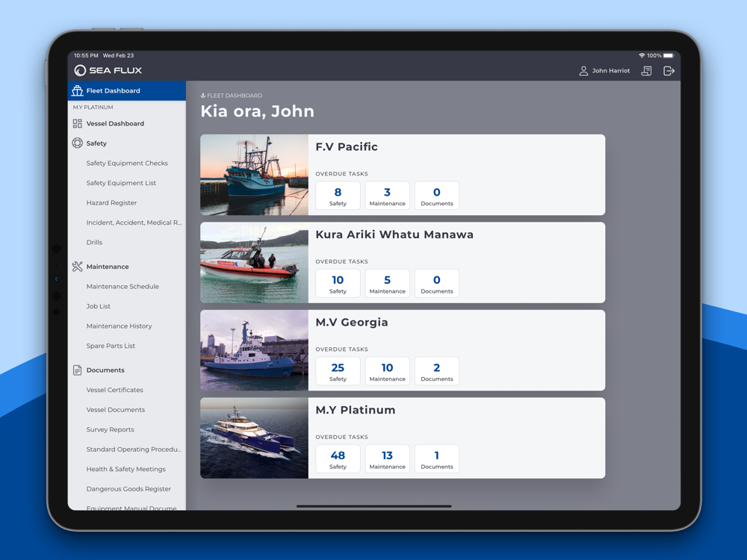The height and width of the screenshot is (560, 747).
Task: View F.V Pacific's 8 overdue Safety tasks
Action: [x=338, y=195]
